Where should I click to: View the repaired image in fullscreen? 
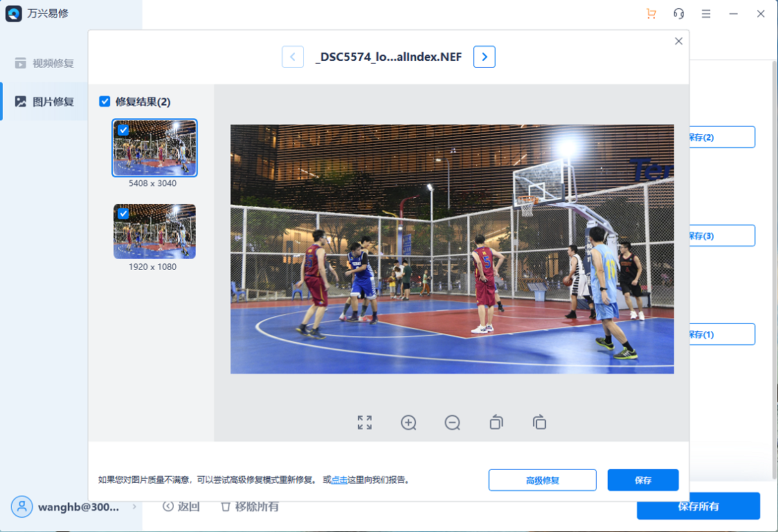365,423
